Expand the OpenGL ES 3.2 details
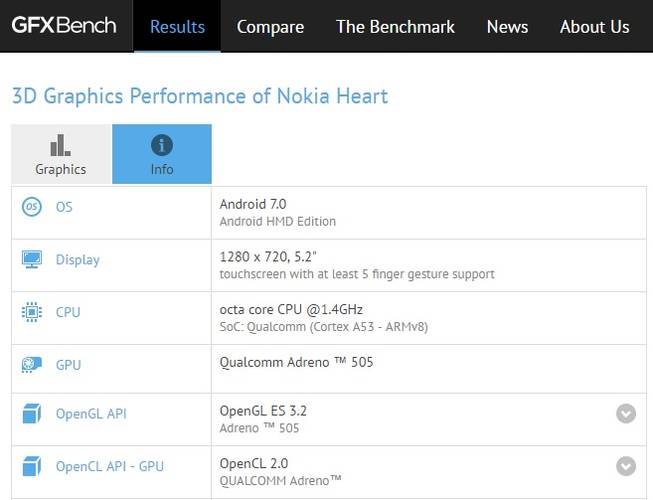 (626, 413)
